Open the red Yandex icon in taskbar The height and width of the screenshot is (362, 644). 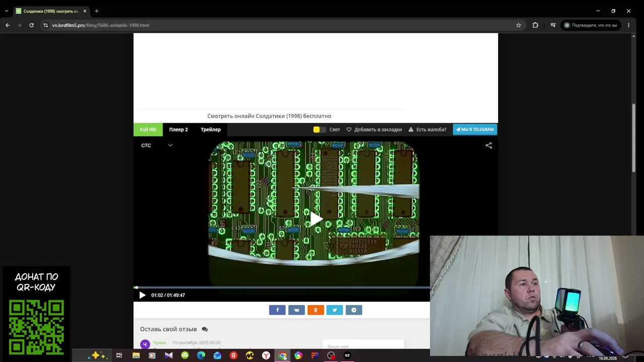pos(233,355)
